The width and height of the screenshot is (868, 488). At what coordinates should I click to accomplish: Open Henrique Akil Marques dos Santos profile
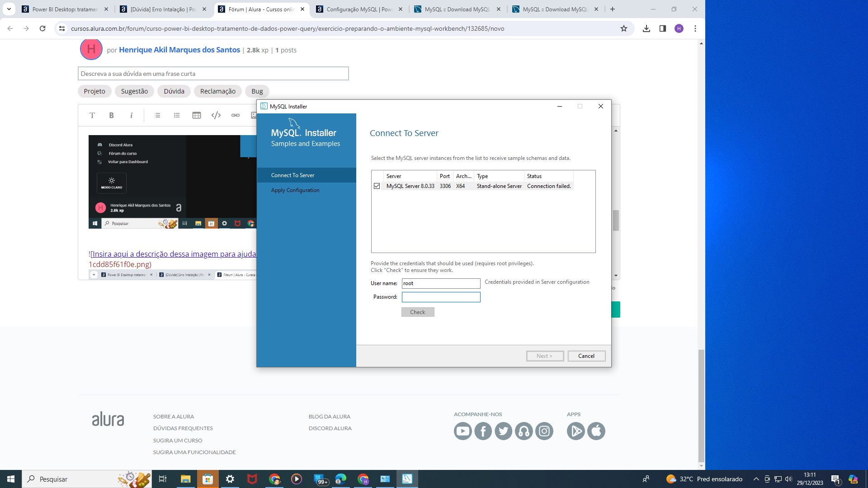179,50
